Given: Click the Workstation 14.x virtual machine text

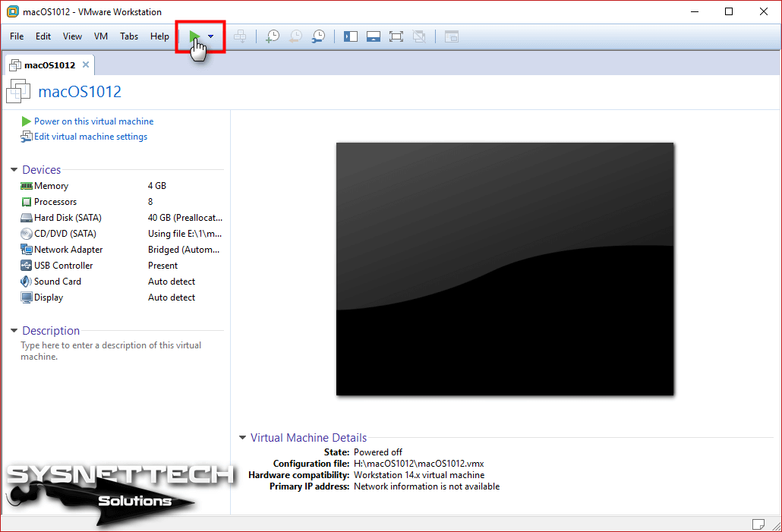Looking at the screenshot, I should [x=419, y=475].
